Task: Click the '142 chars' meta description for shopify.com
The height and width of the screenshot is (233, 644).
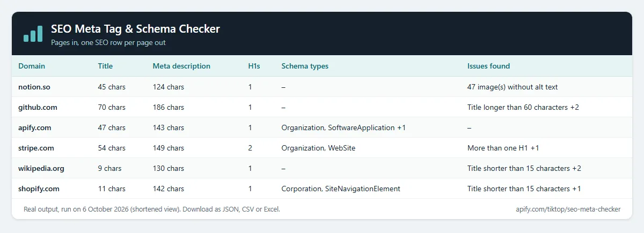Action: pos(169,189)
